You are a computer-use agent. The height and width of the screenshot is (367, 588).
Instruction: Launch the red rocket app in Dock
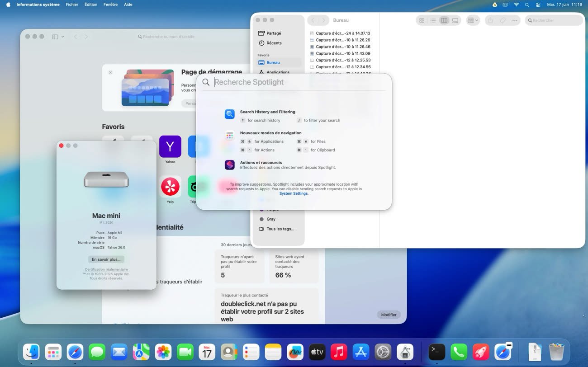coord(481,352)
